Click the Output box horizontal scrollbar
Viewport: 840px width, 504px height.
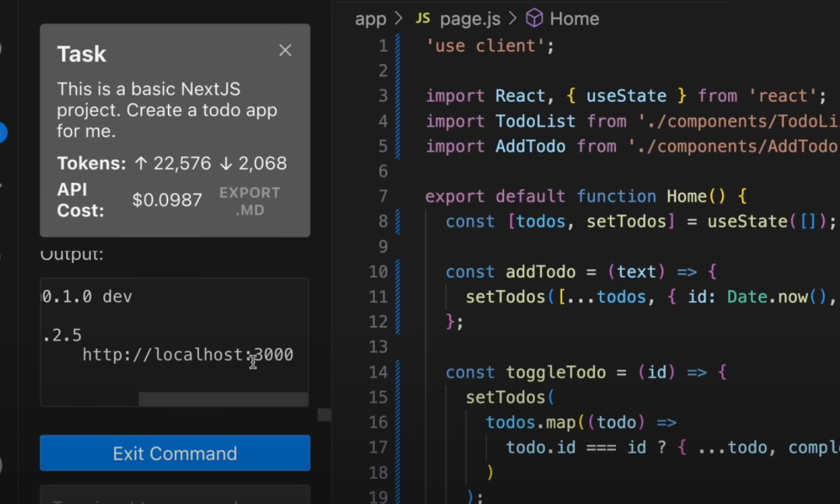pos(222,399)
